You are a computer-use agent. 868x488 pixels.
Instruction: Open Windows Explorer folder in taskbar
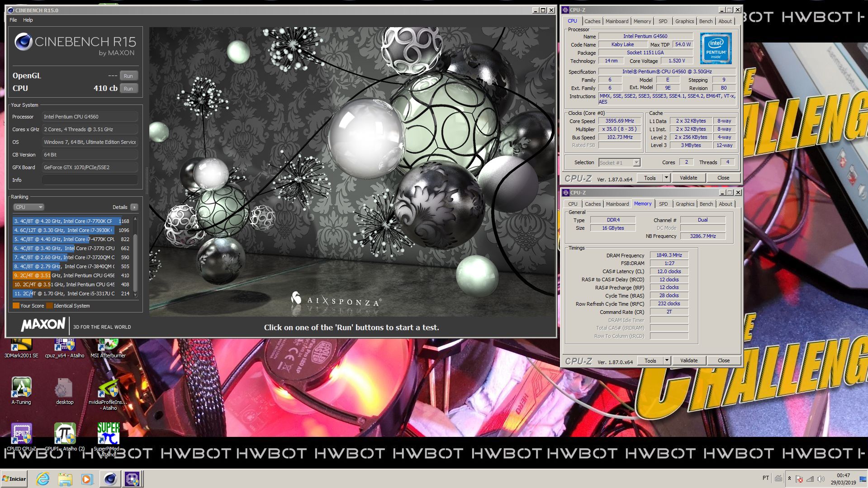(x=65, y=479)
